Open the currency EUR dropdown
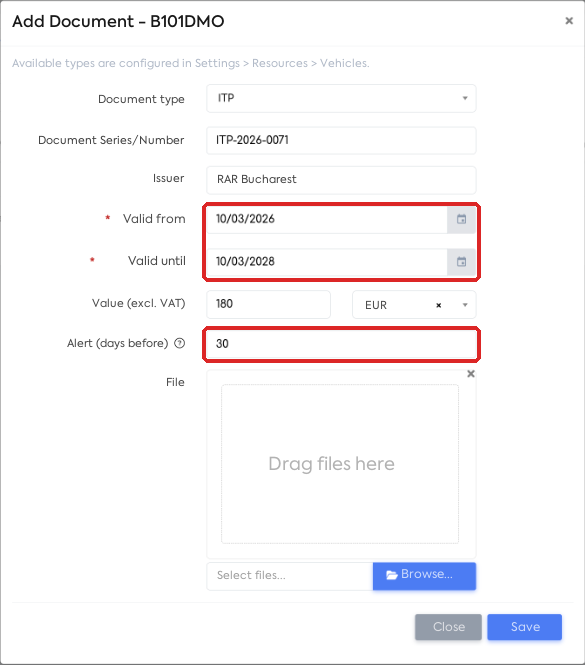The width and height of the screenshot is (585, 665). (414, 305)
